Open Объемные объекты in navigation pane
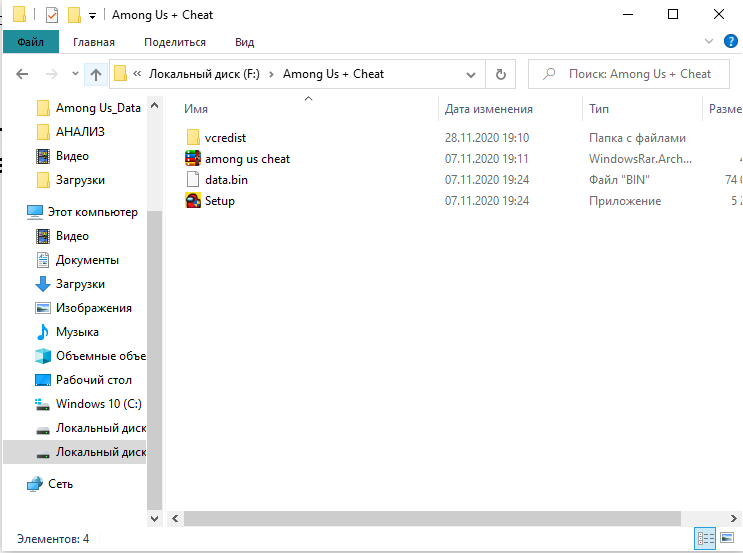The height and width of the screenshot is (553, 743). (x=90, y=356)
